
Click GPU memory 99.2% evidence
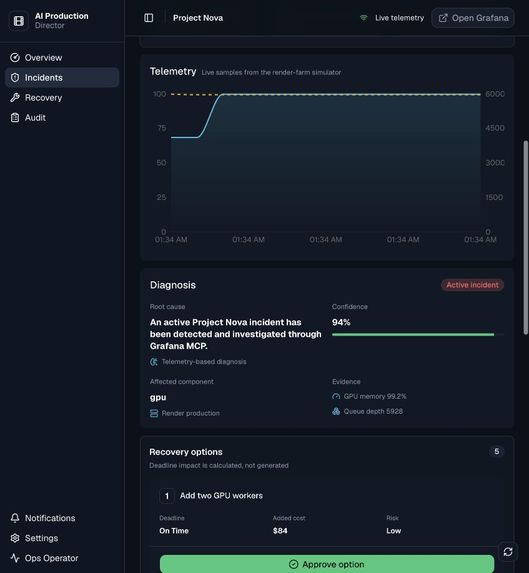click(375, 396)
